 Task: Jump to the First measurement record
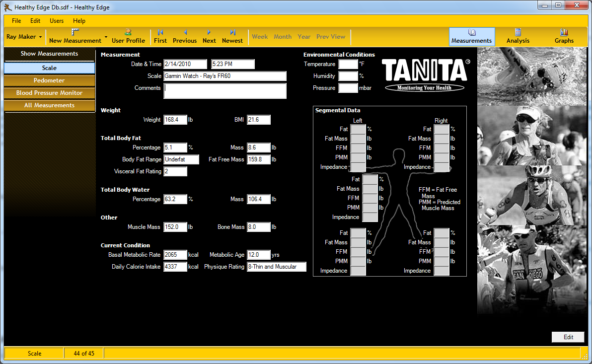[160, 37]
